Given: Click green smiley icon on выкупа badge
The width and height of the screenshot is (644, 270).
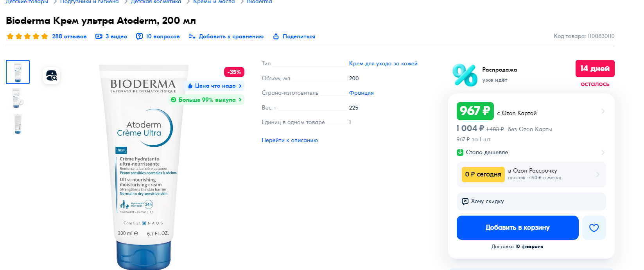Looking at the screenshot, I should coord(174,100).
